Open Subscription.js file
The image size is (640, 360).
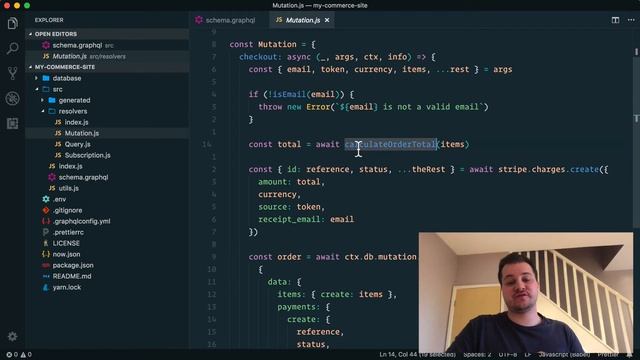point(87,155)
